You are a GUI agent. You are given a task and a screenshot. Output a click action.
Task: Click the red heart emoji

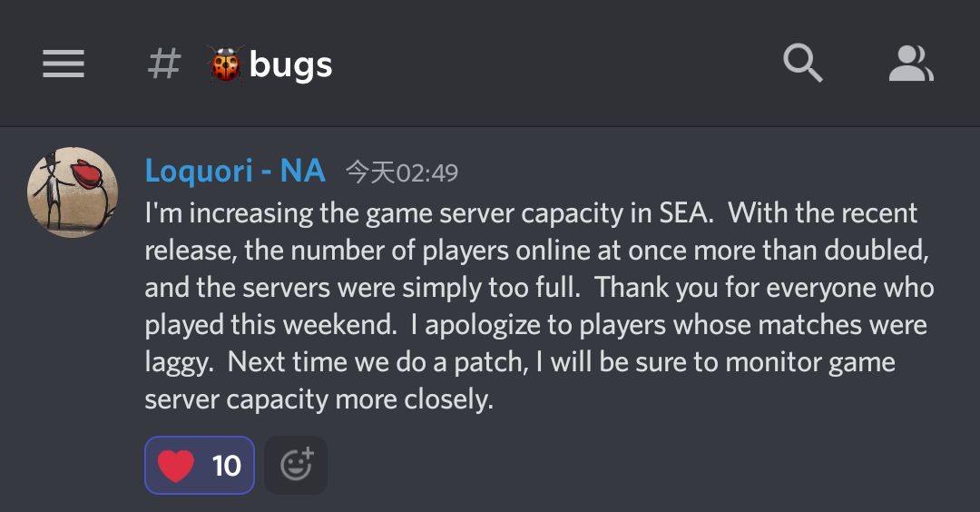pos(176,466)
